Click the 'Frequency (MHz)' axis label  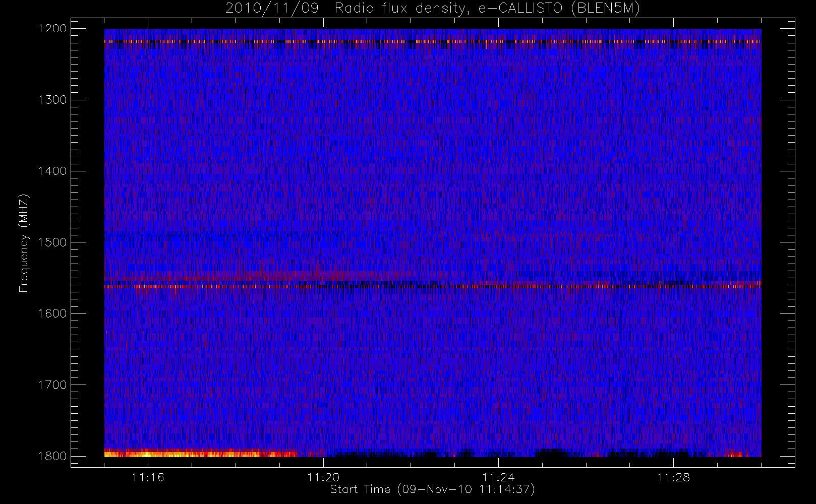[23, 243]
